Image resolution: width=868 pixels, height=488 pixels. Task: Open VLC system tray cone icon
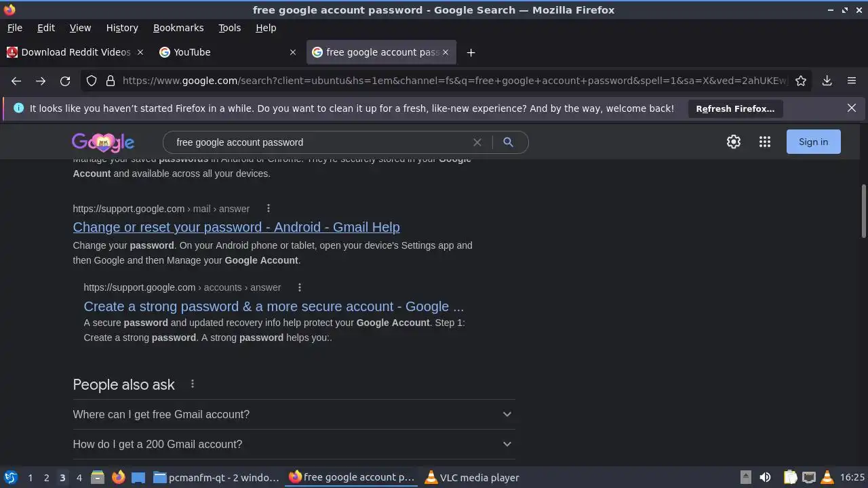(x=827, y=477)
